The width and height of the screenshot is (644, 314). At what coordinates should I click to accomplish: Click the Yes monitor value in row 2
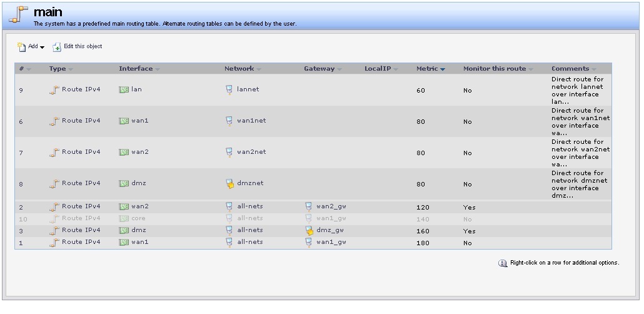470,208
